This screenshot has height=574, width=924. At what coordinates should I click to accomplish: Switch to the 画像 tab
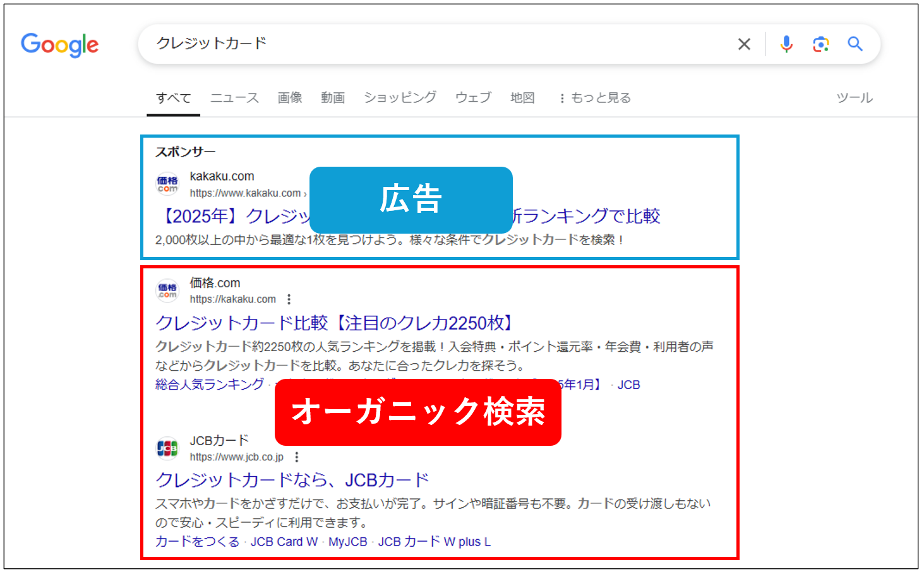[290, 98]
